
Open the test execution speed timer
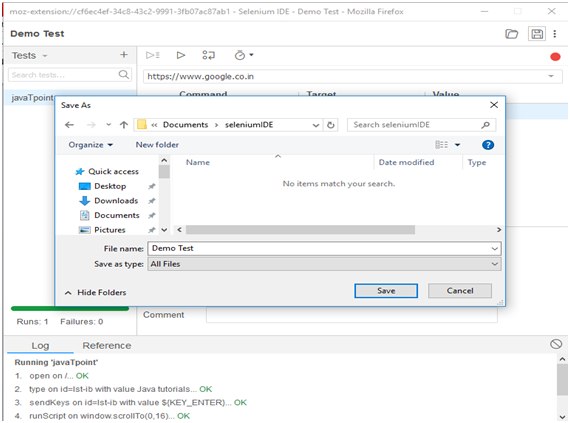click(244, 55)
